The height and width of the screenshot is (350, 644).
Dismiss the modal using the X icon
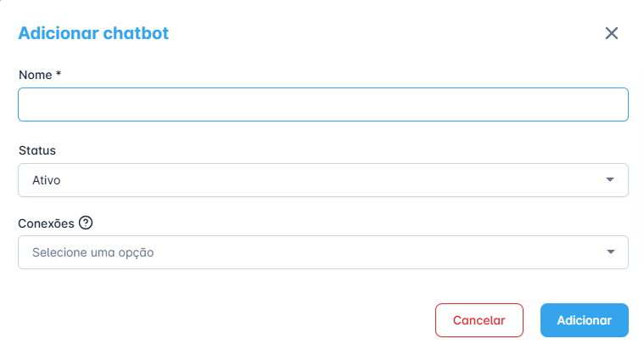tap(612, 33)
